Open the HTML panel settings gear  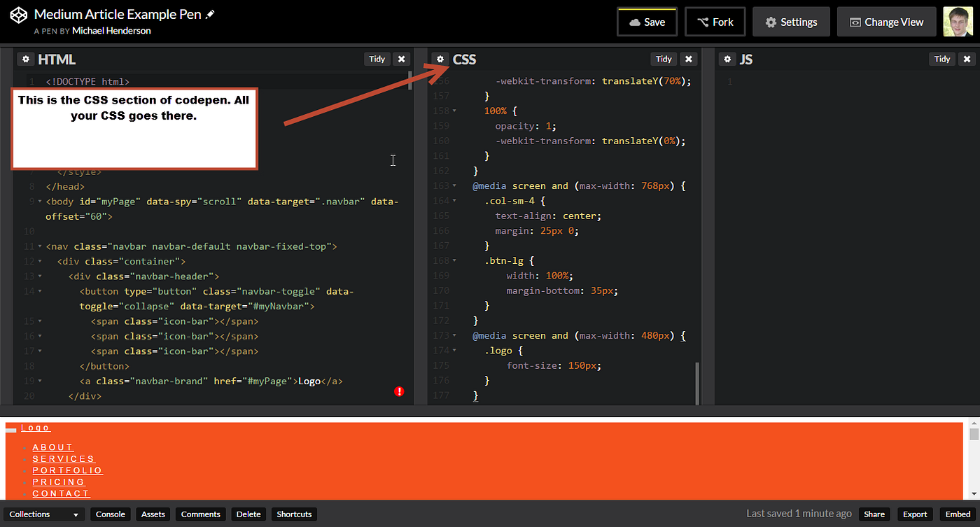25,59
